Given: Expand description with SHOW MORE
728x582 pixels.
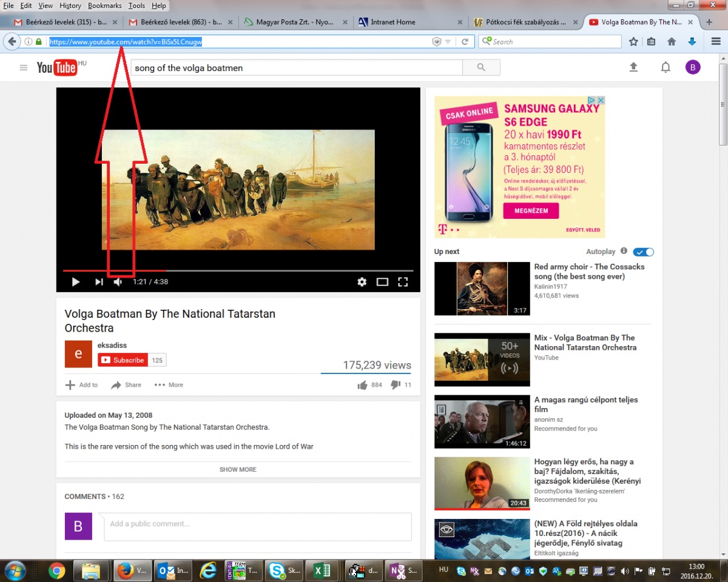Looking at the screenshot, I should 238,469.
